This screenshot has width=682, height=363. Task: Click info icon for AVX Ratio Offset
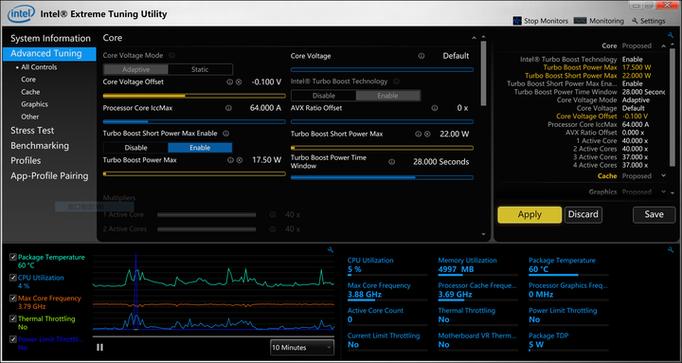(x=434, y=108)
